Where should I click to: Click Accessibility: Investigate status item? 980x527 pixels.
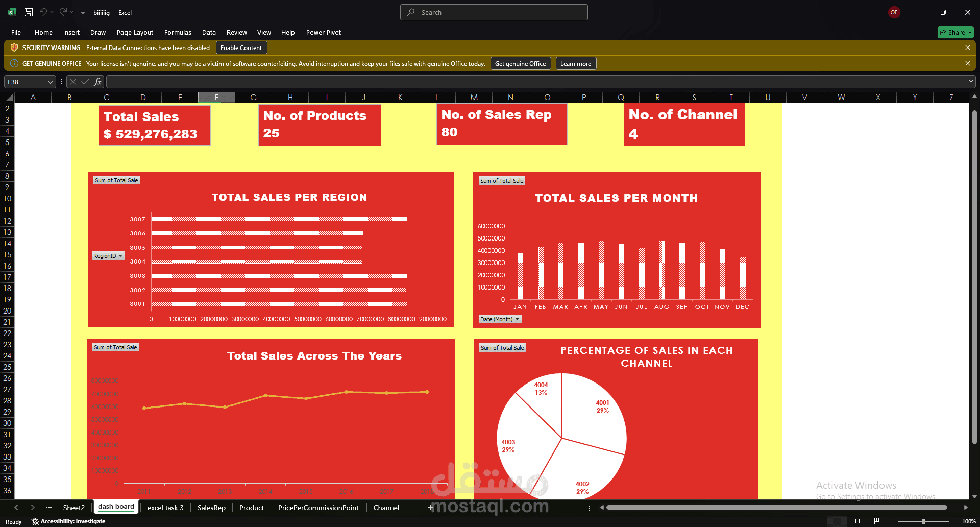[x=68, y=521]
